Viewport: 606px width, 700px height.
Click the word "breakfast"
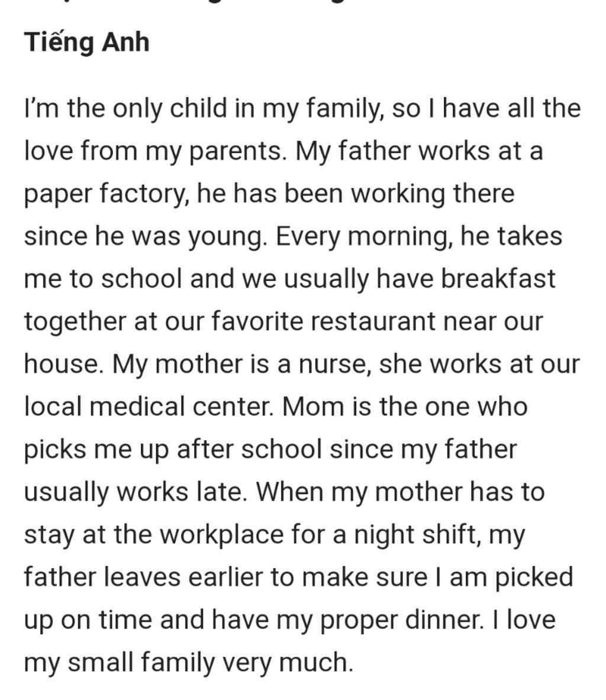[x=498, y=278]
